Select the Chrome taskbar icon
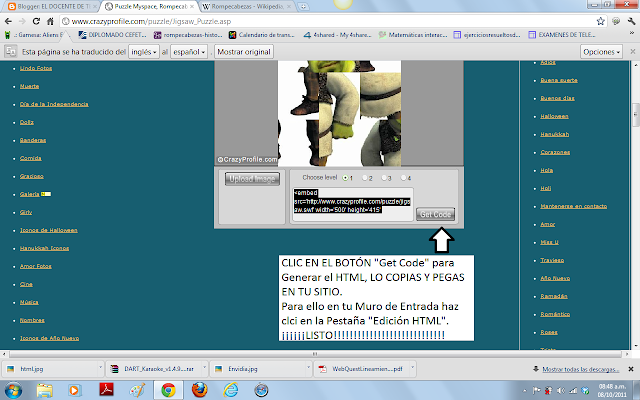This screenshot has height=400, width=640. 168,391
